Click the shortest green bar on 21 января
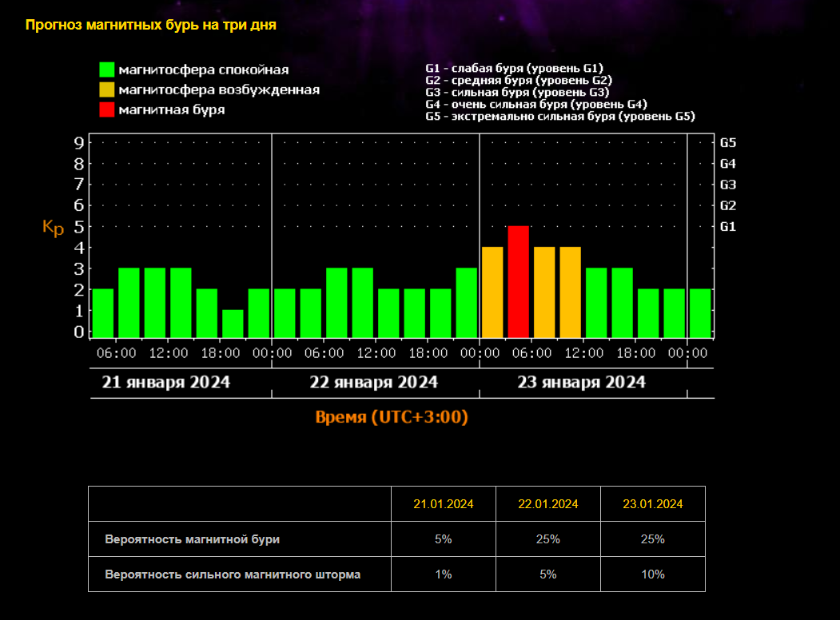The image size is (840, 620). click(233, 323)
